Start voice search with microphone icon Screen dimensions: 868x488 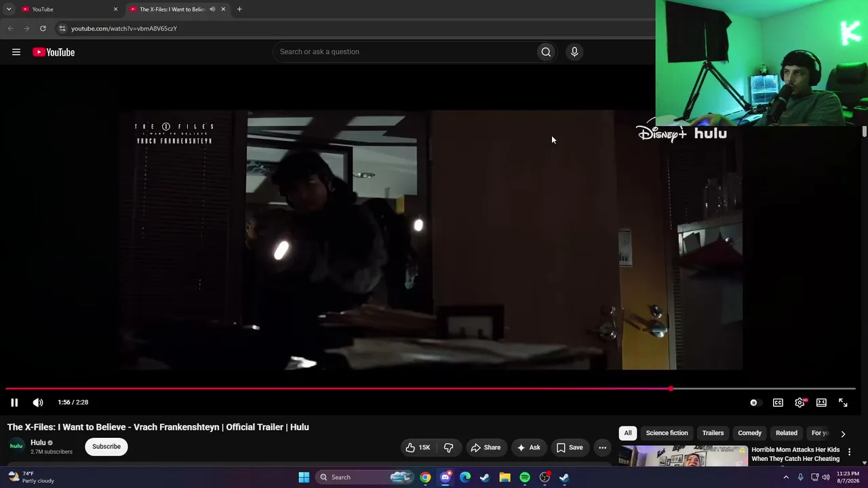[x=574, y=52]
